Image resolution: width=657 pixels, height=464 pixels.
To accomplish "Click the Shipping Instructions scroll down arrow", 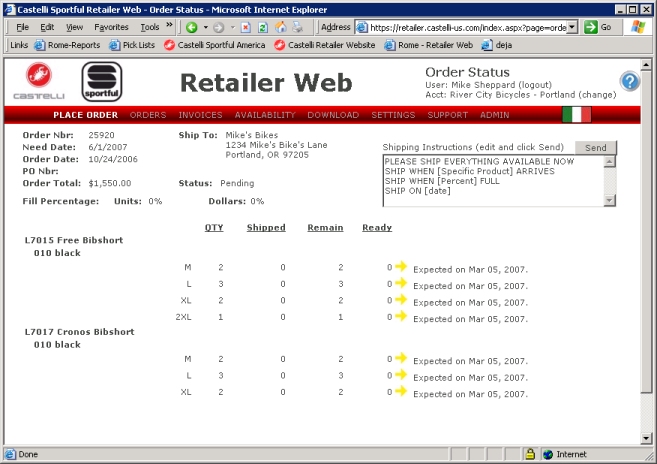I will click(611, 201).
